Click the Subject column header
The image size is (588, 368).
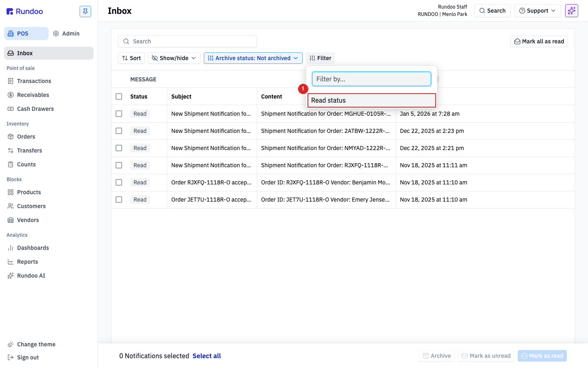pyautogui.click(x=181, y=96)
